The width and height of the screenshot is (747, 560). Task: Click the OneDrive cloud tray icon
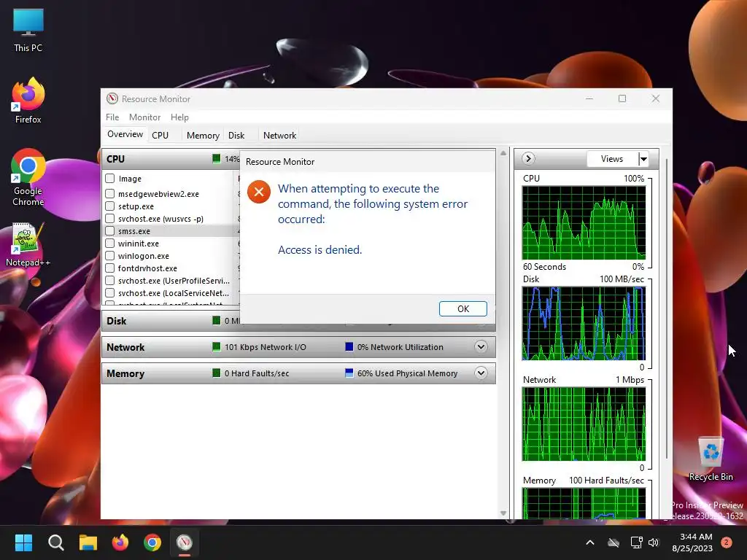[614, 542]
